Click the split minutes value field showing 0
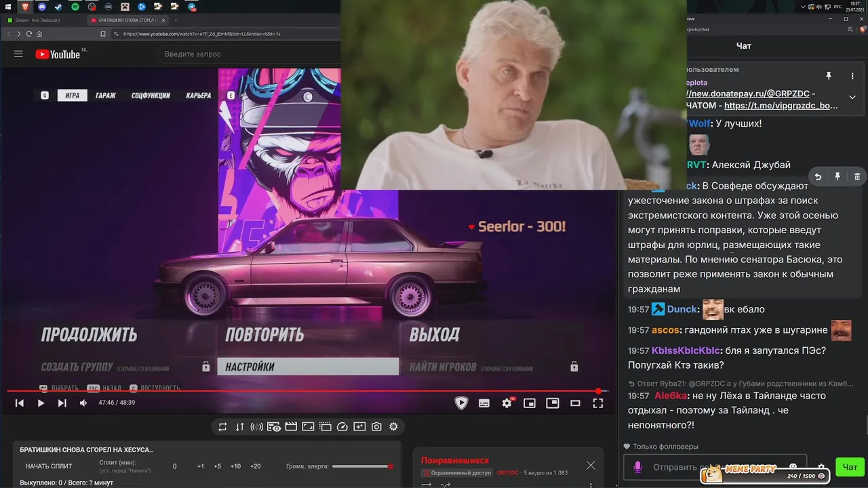The image size is (868, 488). 175,466
